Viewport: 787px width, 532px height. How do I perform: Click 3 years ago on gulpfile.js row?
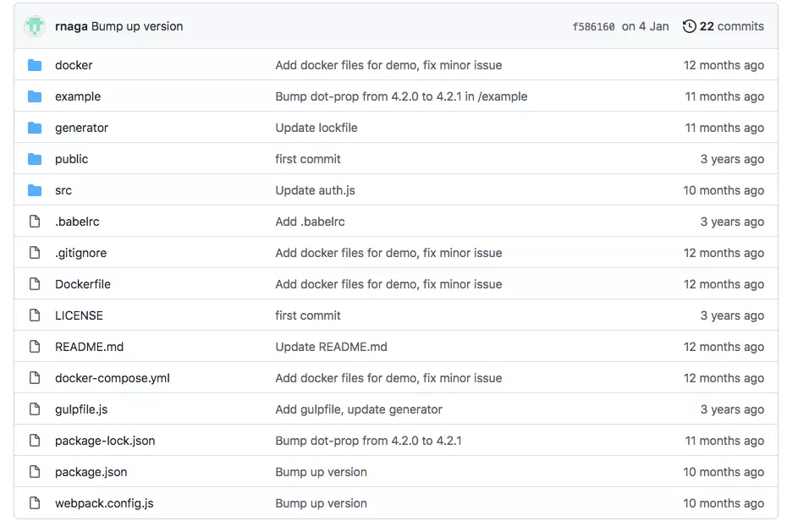click(x=732, y=409)
